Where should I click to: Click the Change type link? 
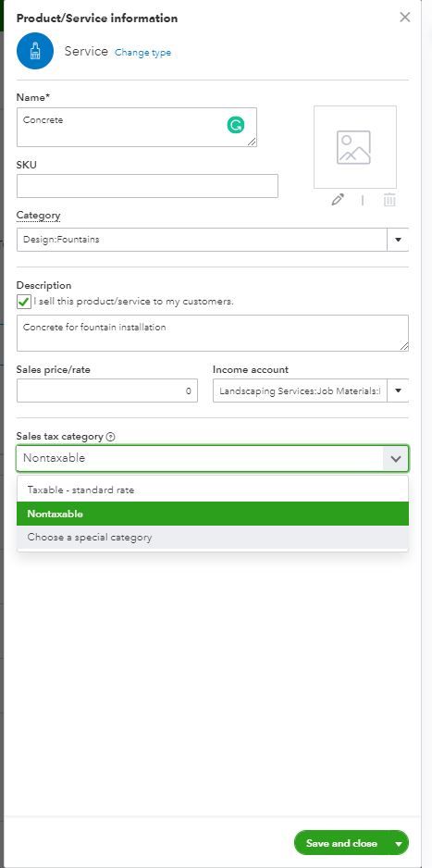pyautogui.click(x=142, y=53)
